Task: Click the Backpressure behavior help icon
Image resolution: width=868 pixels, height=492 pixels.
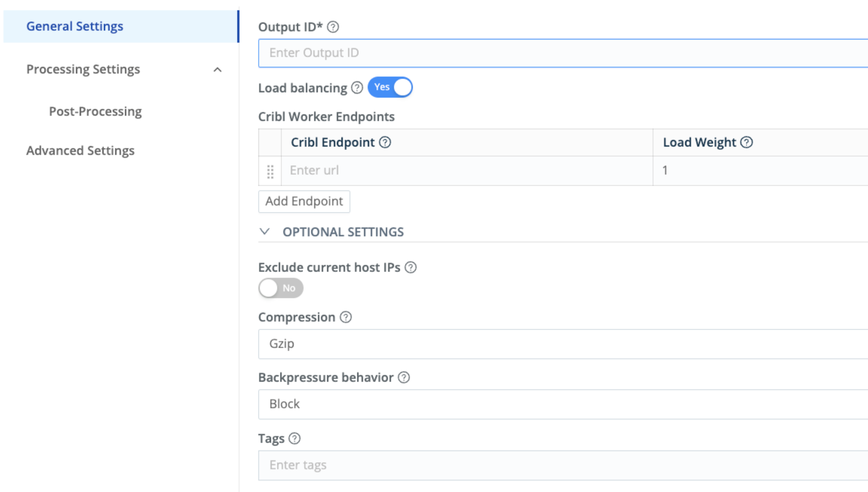Action: [x=404, y=377]
